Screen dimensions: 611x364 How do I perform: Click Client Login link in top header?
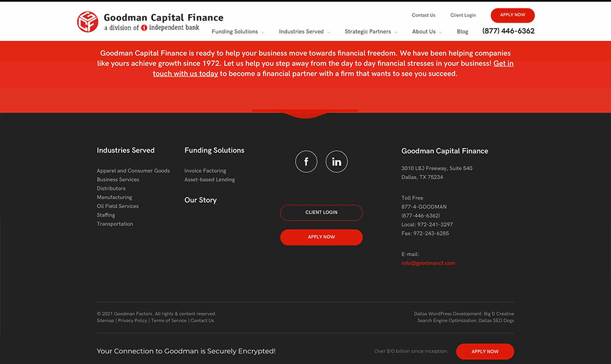[x=463, y=15]
